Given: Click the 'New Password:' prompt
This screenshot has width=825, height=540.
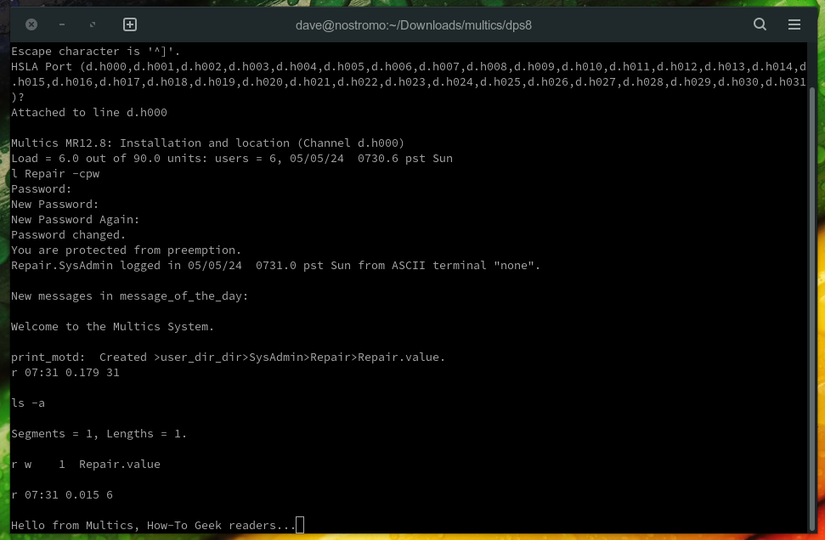Looking at the screenshot, I should pyautogui.click(x=55, y=204).
